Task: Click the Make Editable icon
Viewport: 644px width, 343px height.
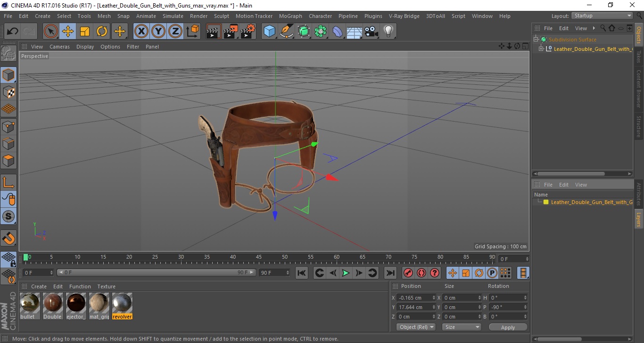Action: (8, 54)
